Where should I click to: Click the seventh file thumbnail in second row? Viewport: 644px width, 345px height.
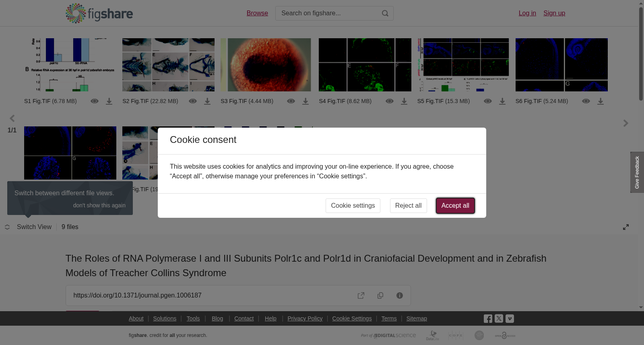coord(70,153)
